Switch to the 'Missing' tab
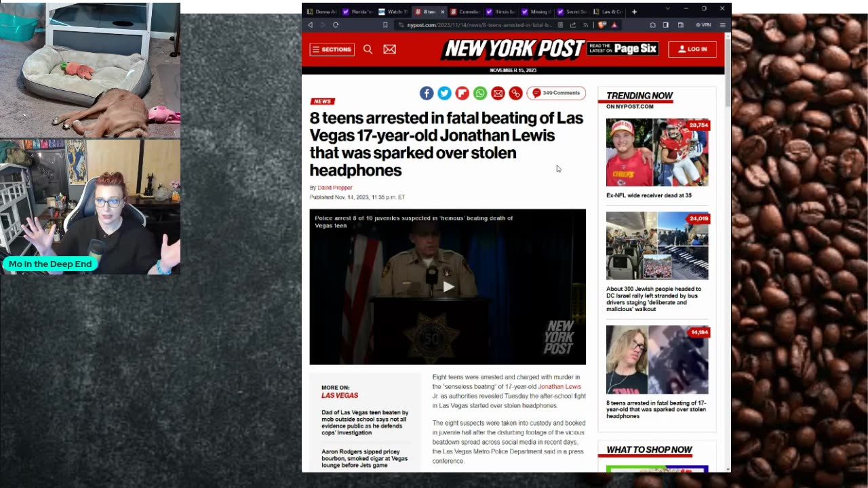 click(x=537, y=12)
